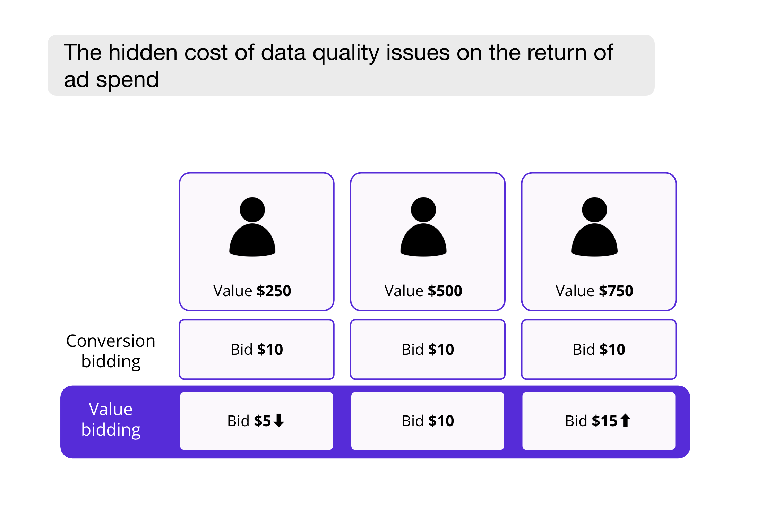Select the Conversion bidding row label
Image resolution: width=765 pixels, height=532 pixels.
(x=111, y=351)
